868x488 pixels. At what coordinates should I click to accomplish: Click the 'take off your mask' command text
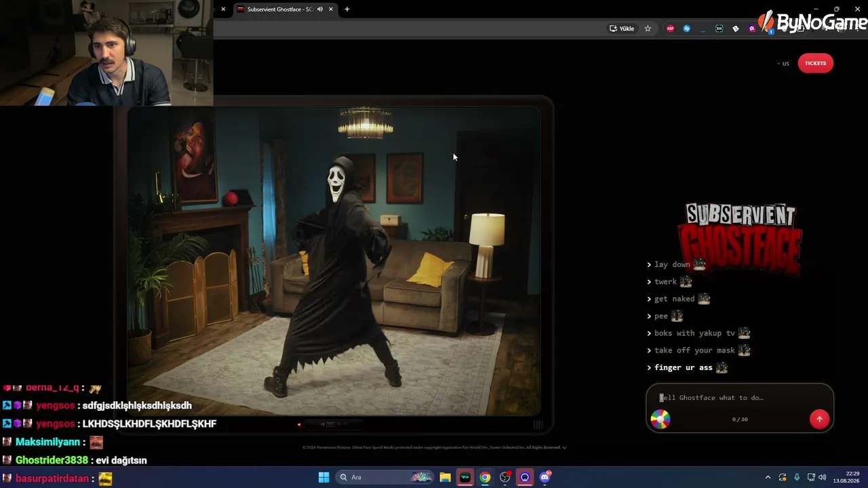(694, 350)
